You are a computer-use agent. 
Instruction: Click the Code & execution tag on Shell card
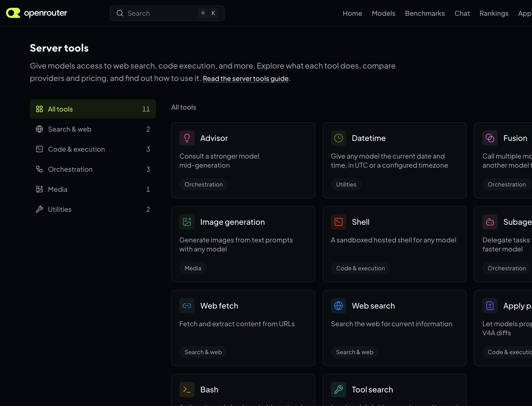(x=360, y=268)
